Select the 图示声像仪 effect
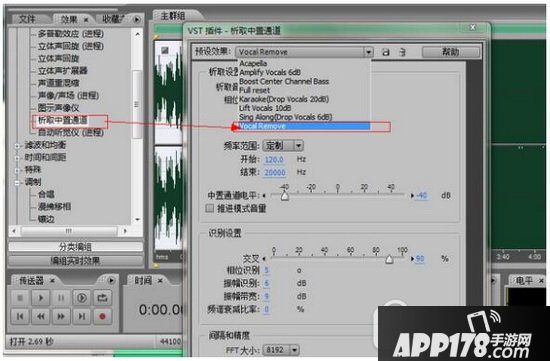This screenshot has width=550, height=361. click(x=58, y=108)
